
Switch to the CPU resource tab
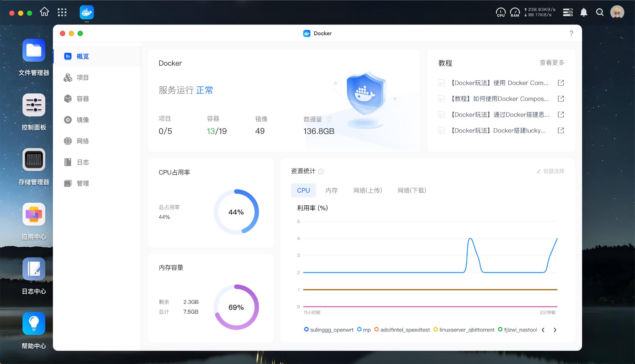point(303,190)
